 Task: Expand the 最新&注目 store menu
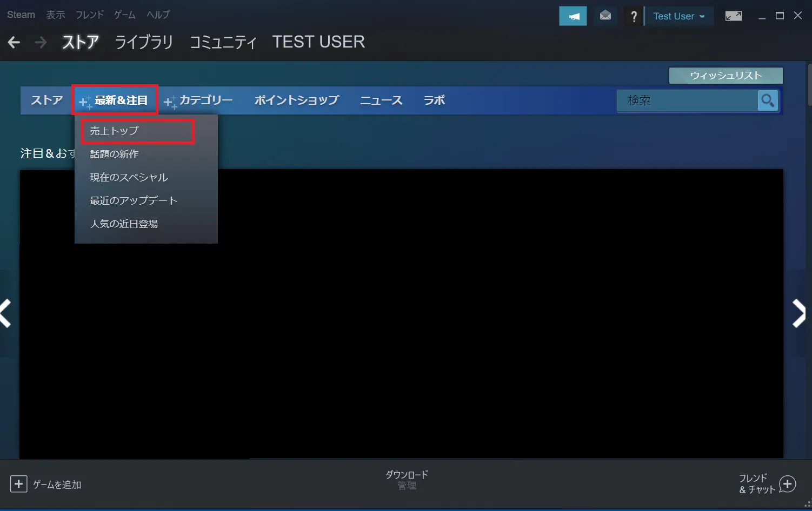tap(115, 100)
